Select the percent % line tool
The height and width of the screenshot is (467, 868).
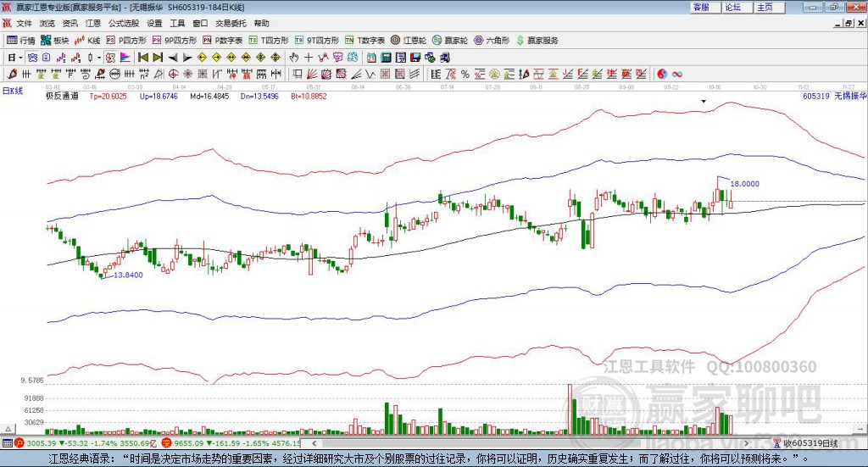click(465, 74)
